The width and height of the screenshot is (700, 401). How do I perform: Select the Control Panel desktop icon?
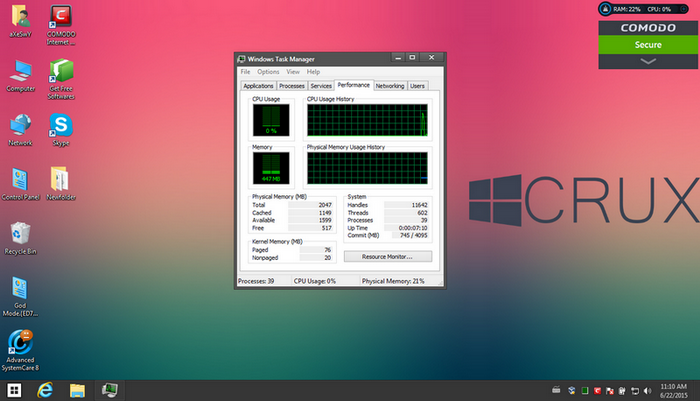pyautogui.click(x=21, y=184)
